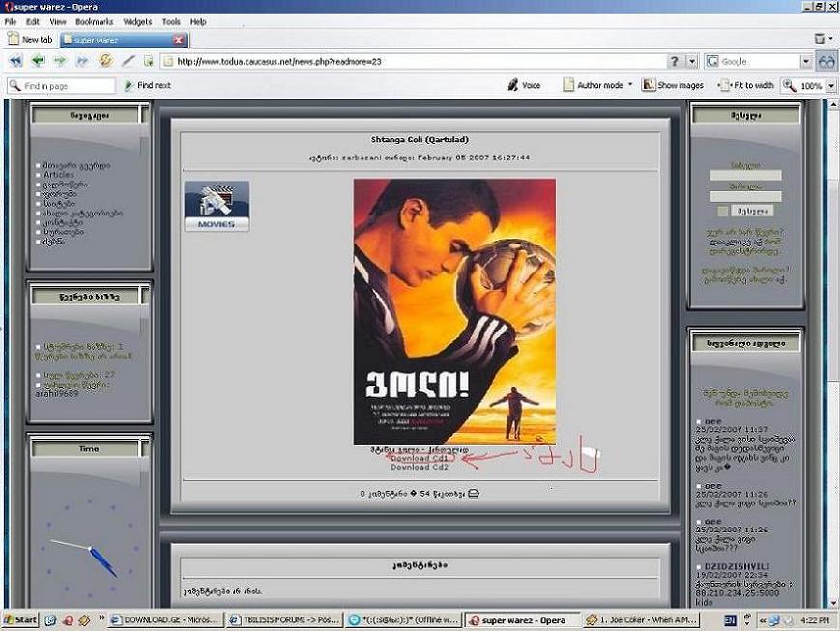Click the Winamp quick launch icon
The width and height of the screenshot is (840, 631).
[84, 620]
